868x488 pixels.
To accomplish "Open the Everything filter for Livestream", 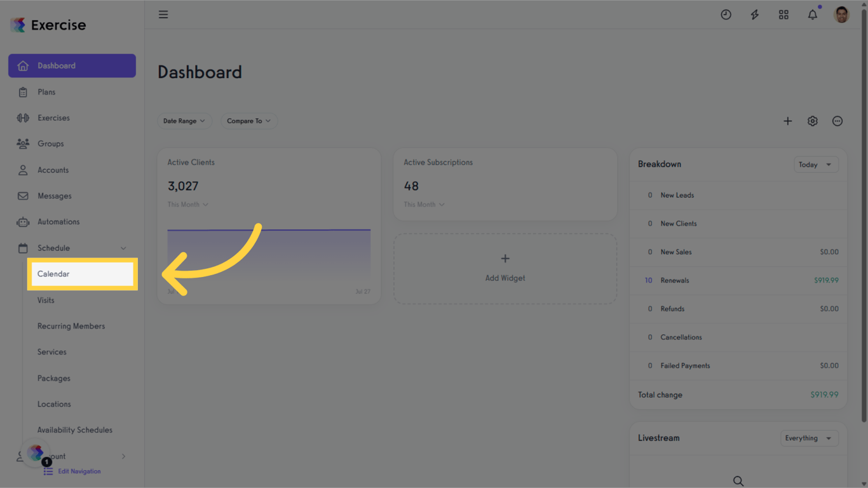I will click(809, 438).
